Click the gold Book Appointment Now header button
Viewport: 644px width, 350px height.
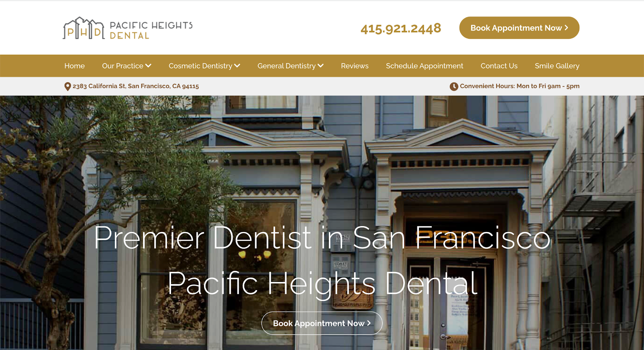[x=519, y=28]
